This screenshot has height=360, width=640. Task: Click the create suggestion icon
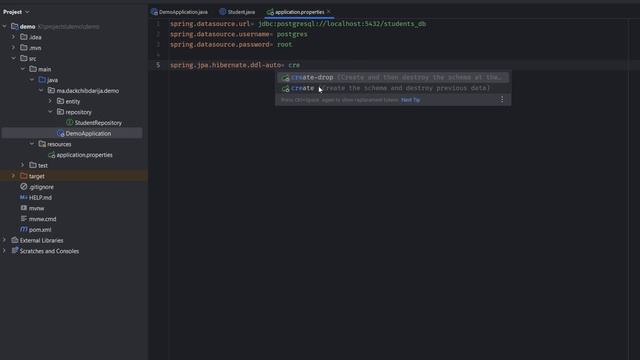[x=285, y=88]
